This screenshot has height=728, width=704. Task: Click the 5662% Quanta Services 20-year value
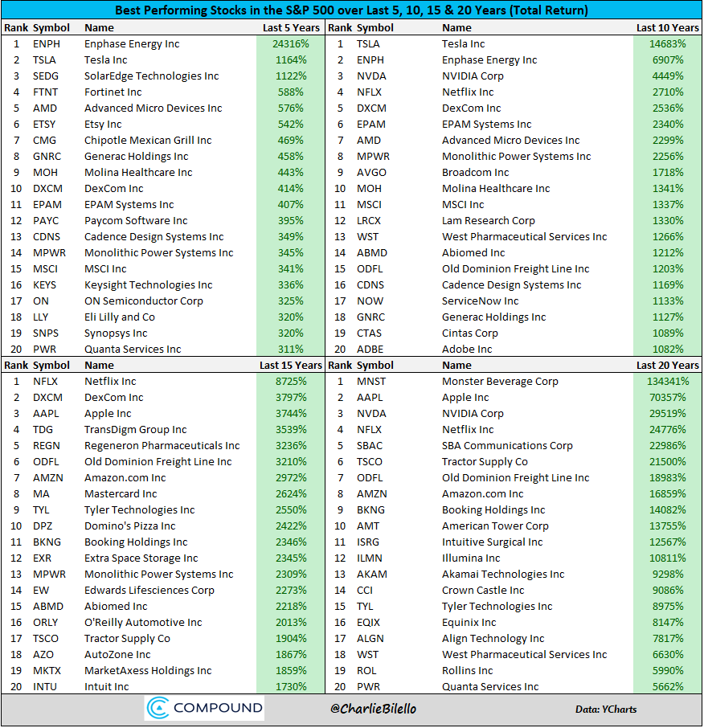pos(667,687)
